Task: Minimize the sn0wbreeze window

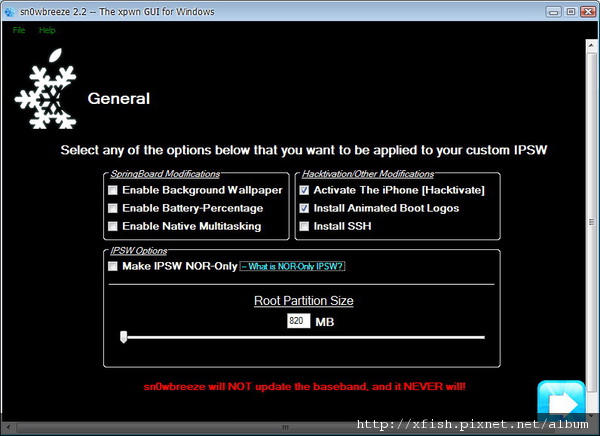Action: click(x=553, y=12)
